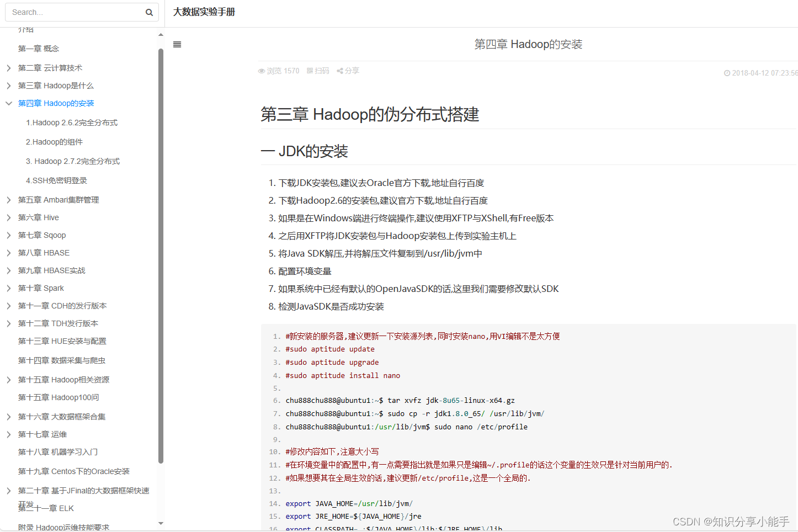Click 大数据实验手册 book title
This screenshot has height=532, width=798.
point(204,12)
